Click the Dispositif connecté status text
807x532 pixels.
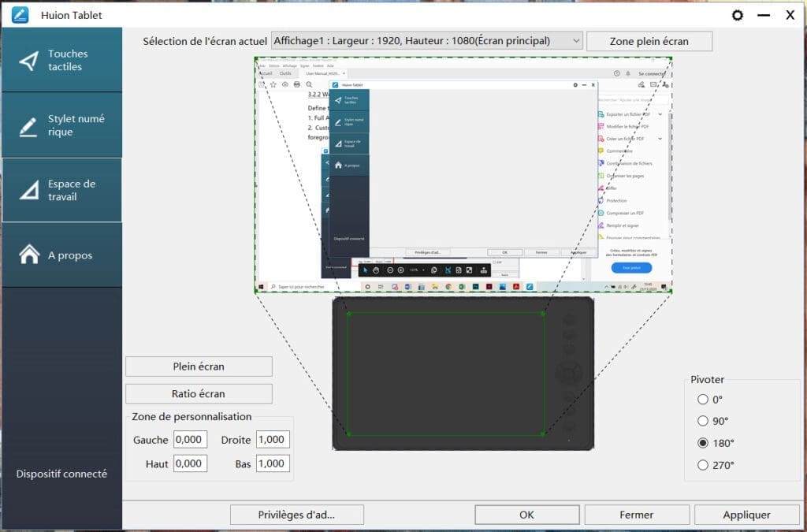pos(61,474)
